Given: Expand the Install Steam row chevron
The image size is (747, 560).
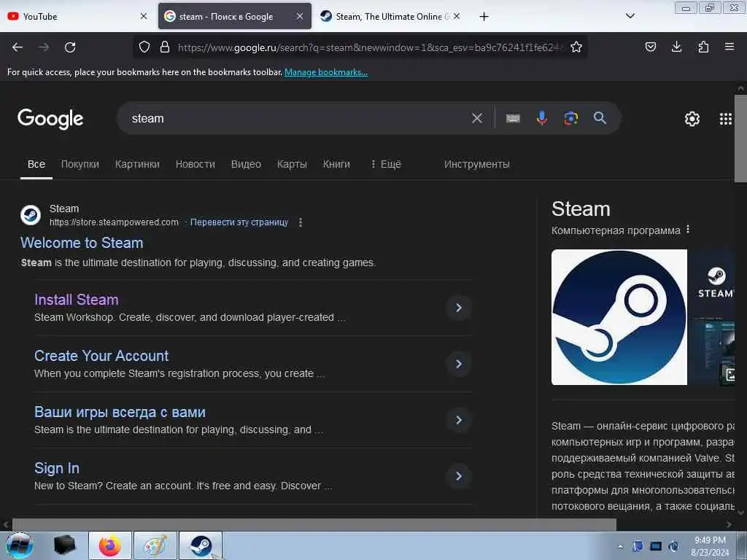Looking at the screenshot, I should [x=459, y=308].
